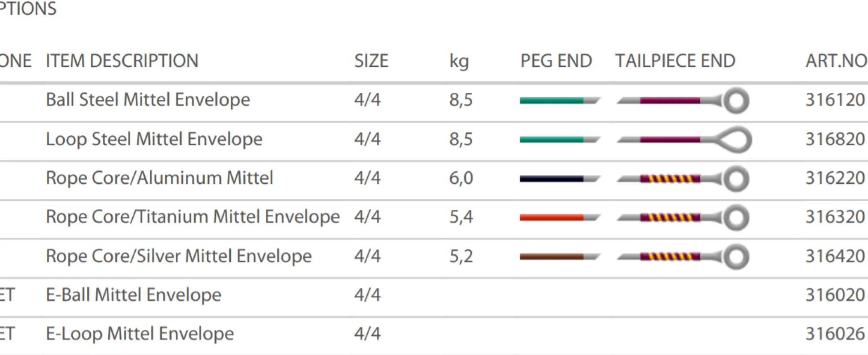This screenshot has width=868, height=355.
Task: Click the 5,2 kg value for Silver
Action: [461, 256]
